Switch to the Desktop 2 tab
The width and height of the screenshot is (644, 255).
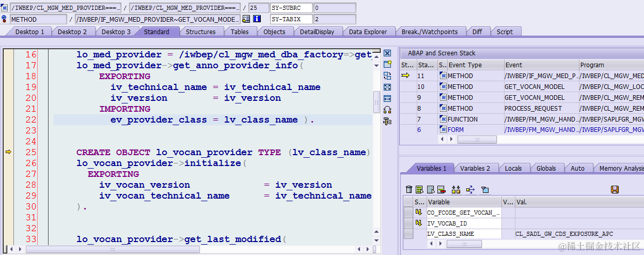click(72, 32)
